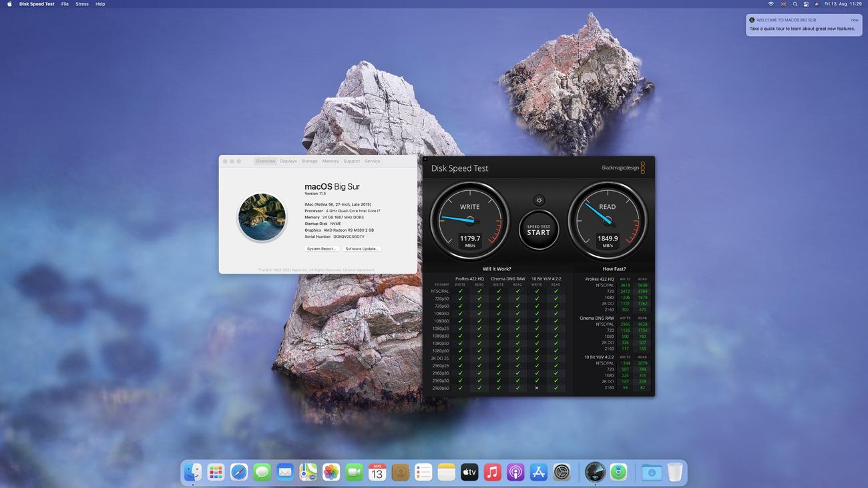
Task: Open Control Centre
Action: [806, 4]
